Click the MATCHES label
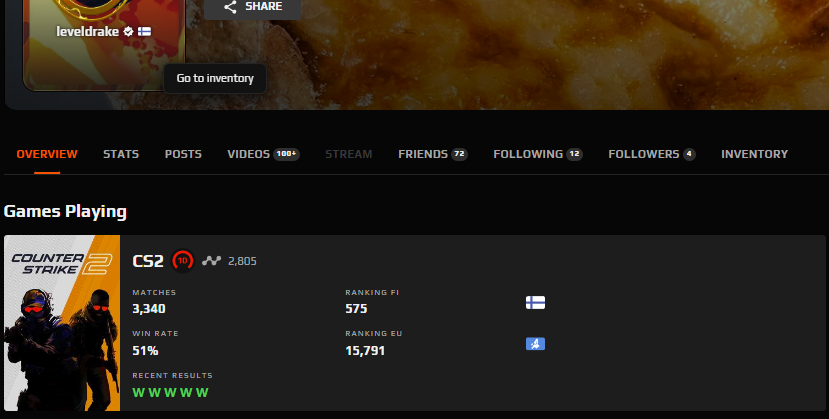The image size is (829, 419). click(154, 292)
